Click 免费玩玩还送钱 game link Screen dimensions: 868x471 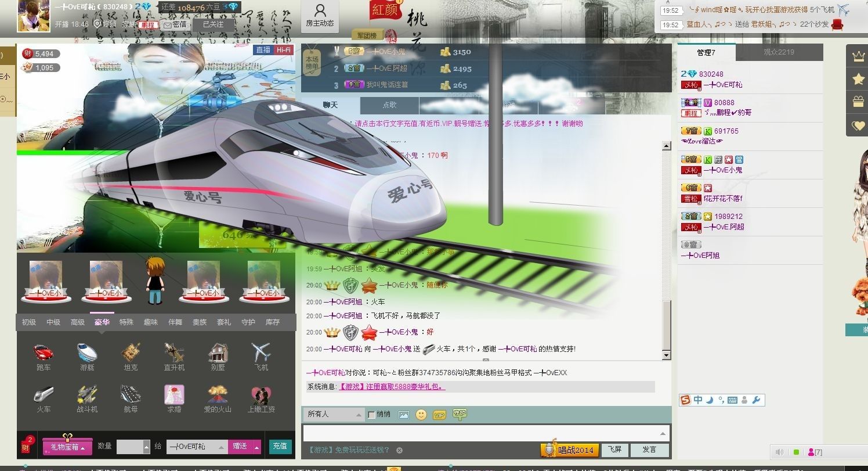pos(349,450)
